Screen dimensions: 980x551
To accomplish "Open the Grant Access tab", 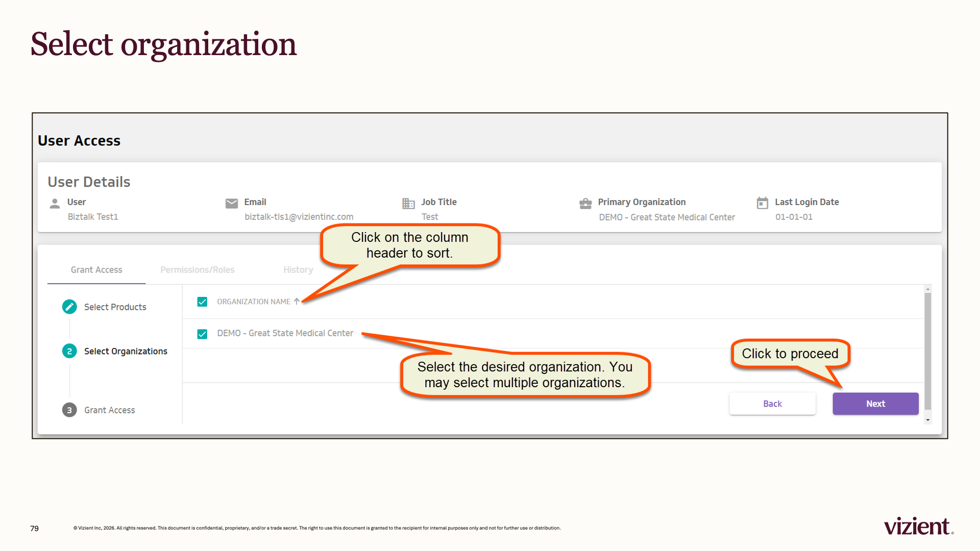I will pos(96,269).
